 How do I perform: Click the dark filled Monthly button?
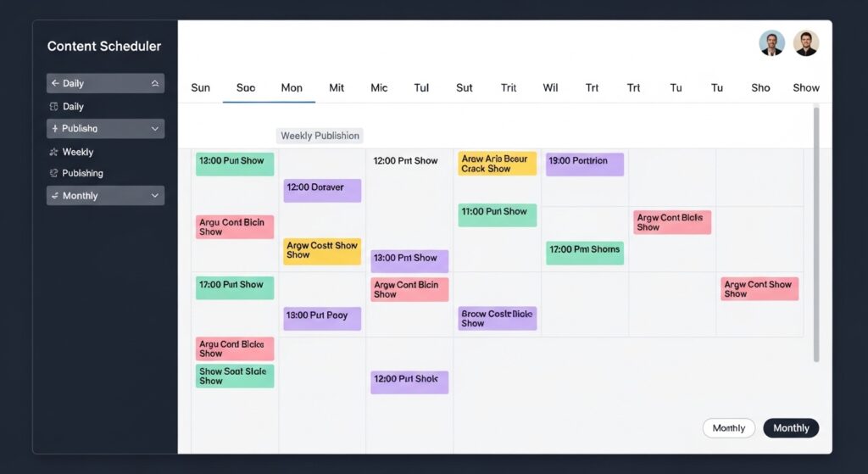coord(791,428)
